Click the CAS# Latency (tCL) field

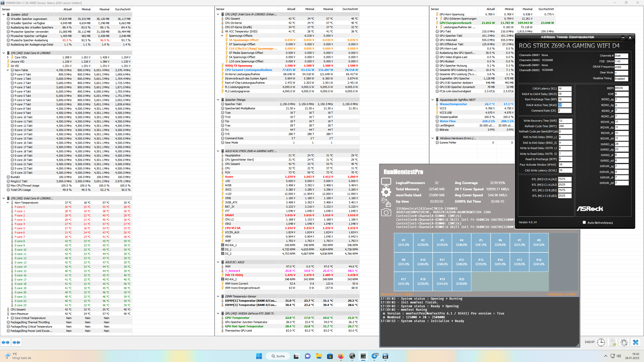tap(565, 88)
